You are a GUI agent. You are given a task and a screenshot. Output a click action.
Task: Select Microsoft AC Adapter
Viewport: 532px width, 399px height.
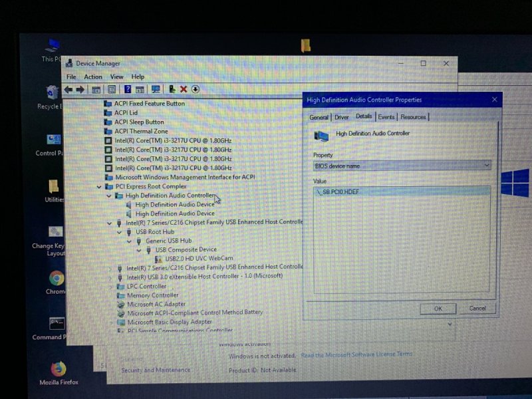[156, 305]
